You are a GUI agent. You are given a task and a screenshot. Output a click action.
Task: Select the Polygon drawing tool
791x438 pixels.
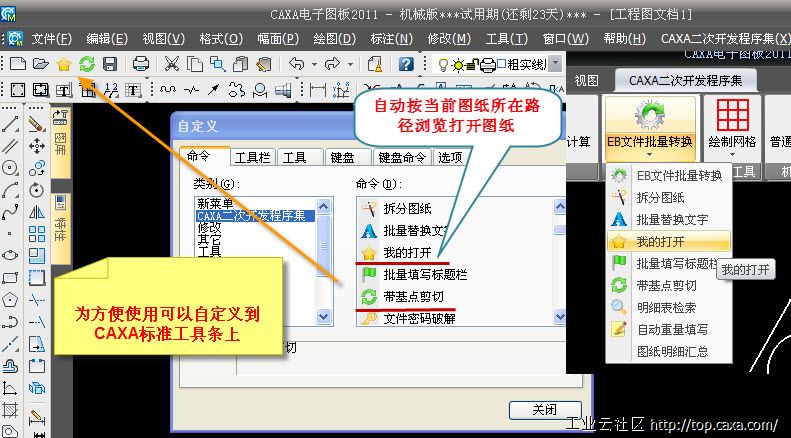[x=10, y=300]
